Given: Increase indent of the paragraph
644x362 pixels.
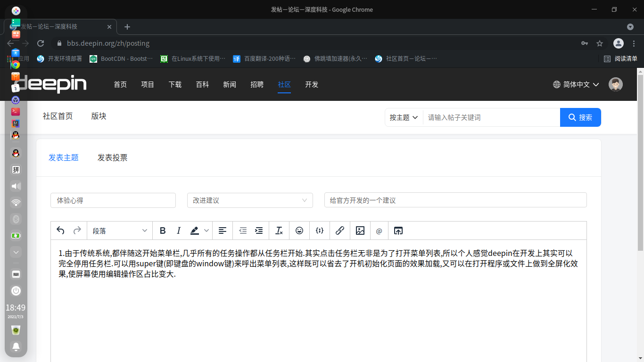Looking at the screenshot, I should click(259, 230).
